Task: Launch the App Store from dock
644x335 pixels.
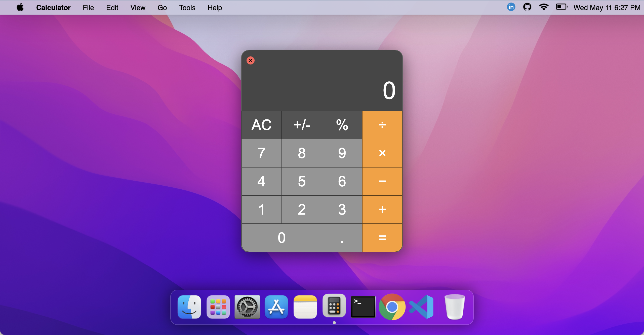Action: tap(276, 307)
